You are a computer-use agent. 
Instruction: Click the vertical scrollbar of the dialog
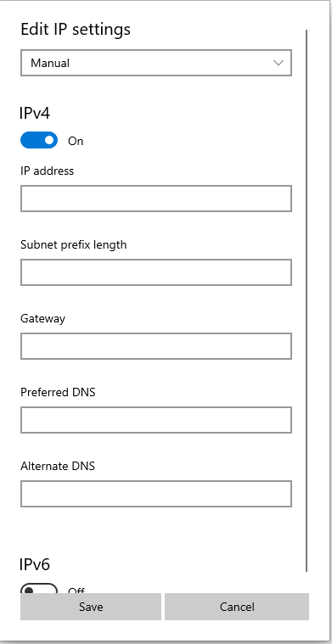point(307,300)
